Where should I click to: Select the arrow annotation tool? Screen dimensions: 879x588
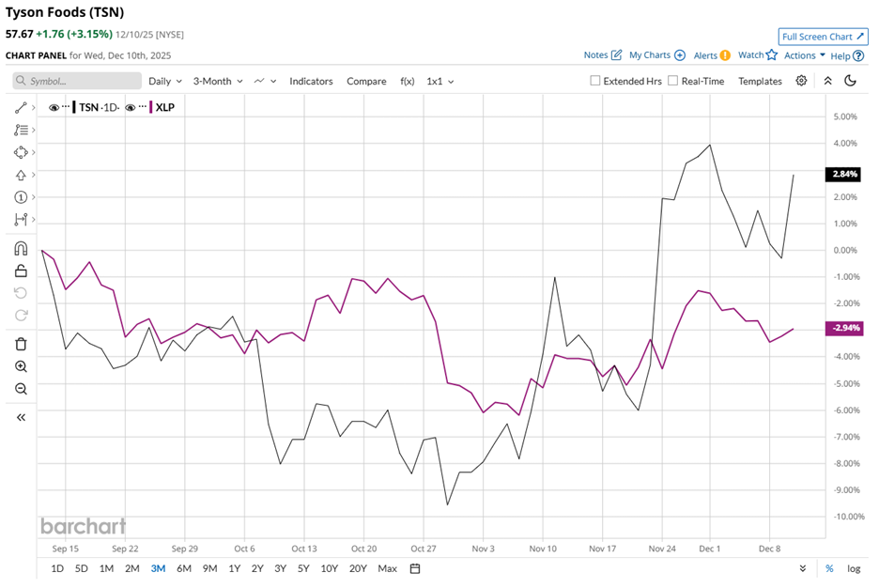21,175
